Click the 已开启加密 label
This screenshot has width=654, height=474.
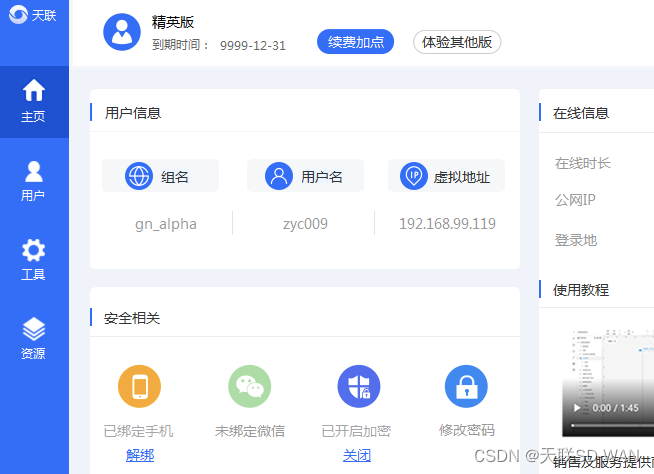[x=356, y=431]
